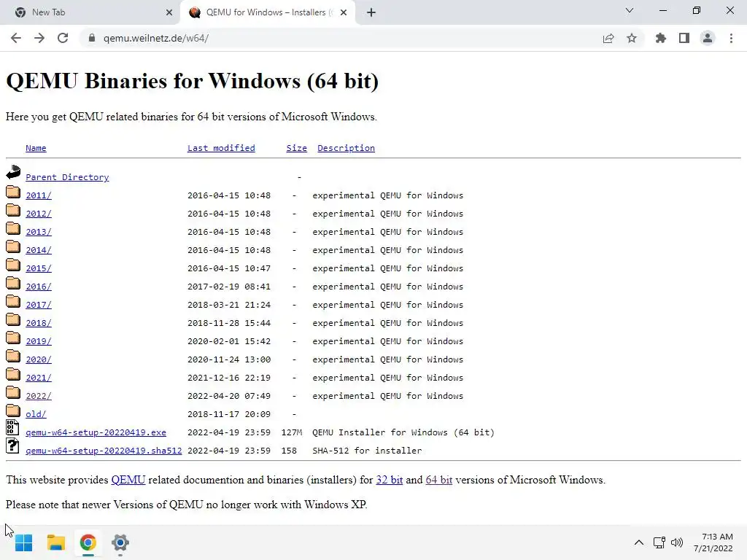Viewport: 747px width, 560px height.
Task: Open the Parent Directory link
Action: point(67,177)
